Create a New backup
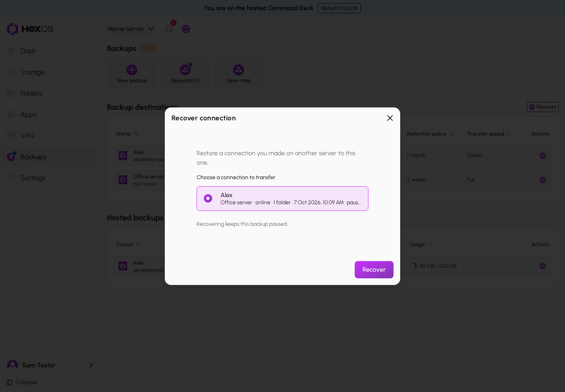This screenshot has height=392, width=565. (x=132, y=74)
